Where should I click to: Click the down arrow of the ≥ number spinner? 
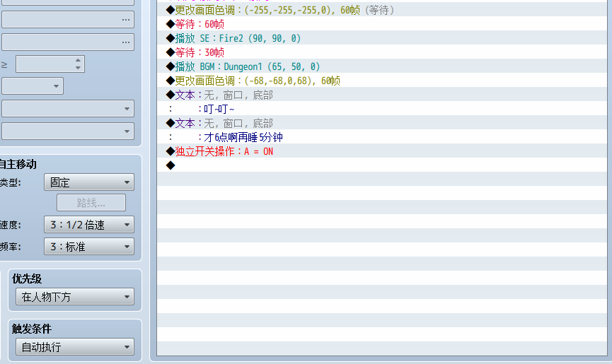[x=78, y=68]
